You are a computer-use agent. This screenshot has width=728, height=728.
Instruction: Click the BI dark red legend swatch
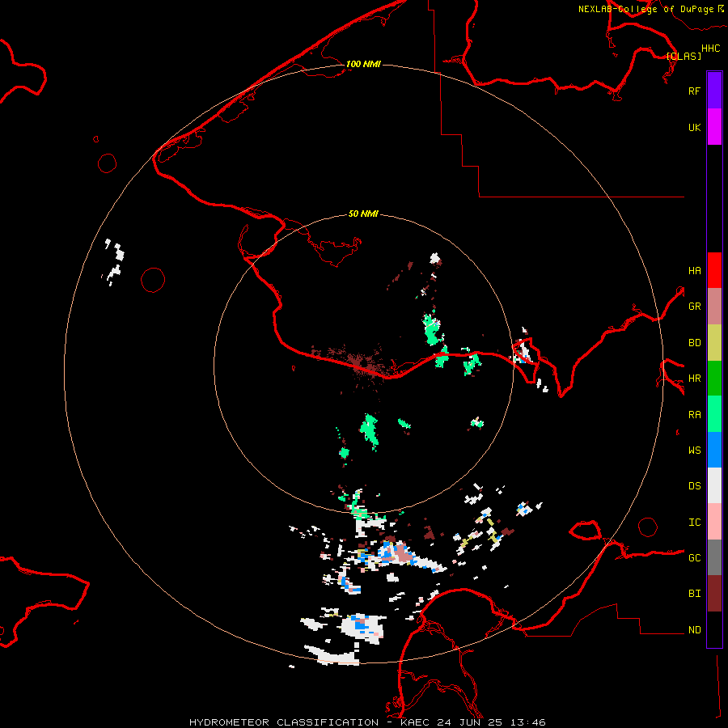click(x=714, y=594)
